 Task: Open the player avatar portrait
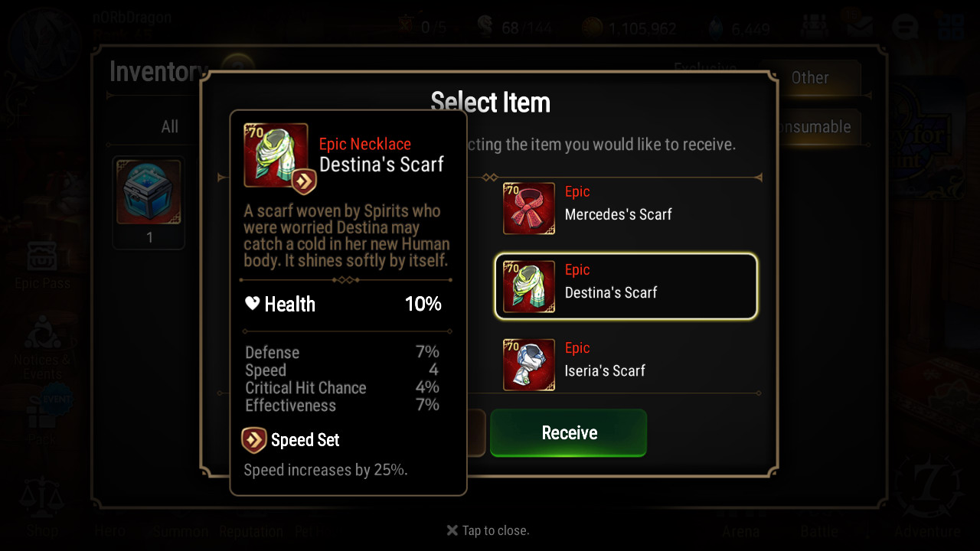click(47, 42)
